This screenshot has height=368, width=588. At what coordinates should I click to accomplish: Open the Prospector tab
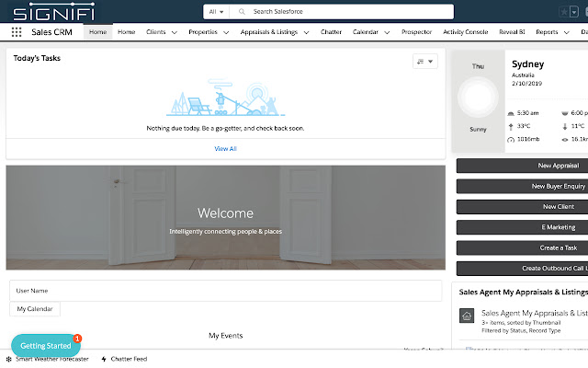pos(416,32)
